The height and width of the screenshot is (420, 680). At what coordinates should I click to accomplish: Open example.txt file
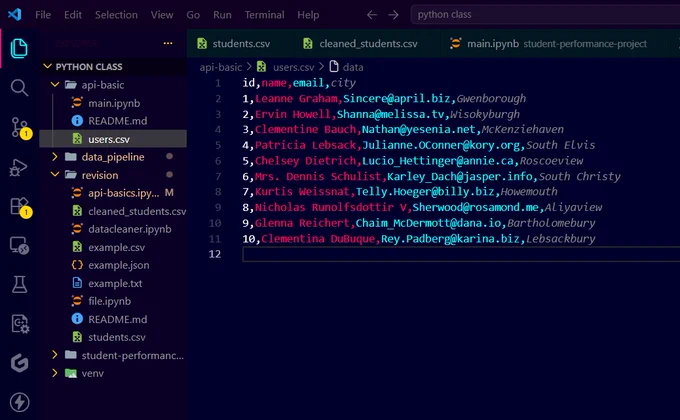point(114,283)
